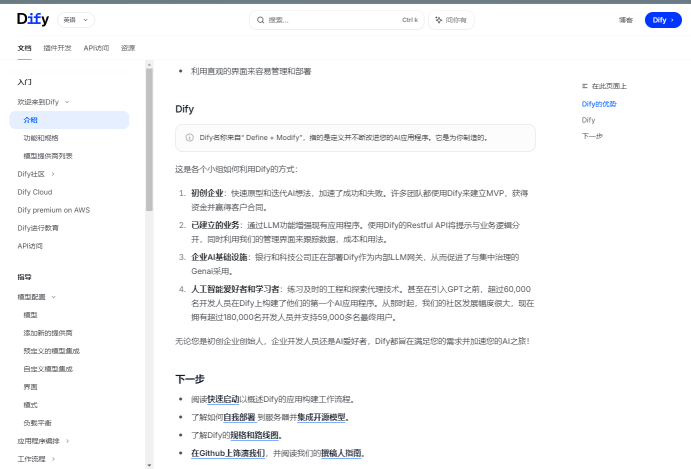Open 功能和规格 sidebar page

(x=41, y=138)
